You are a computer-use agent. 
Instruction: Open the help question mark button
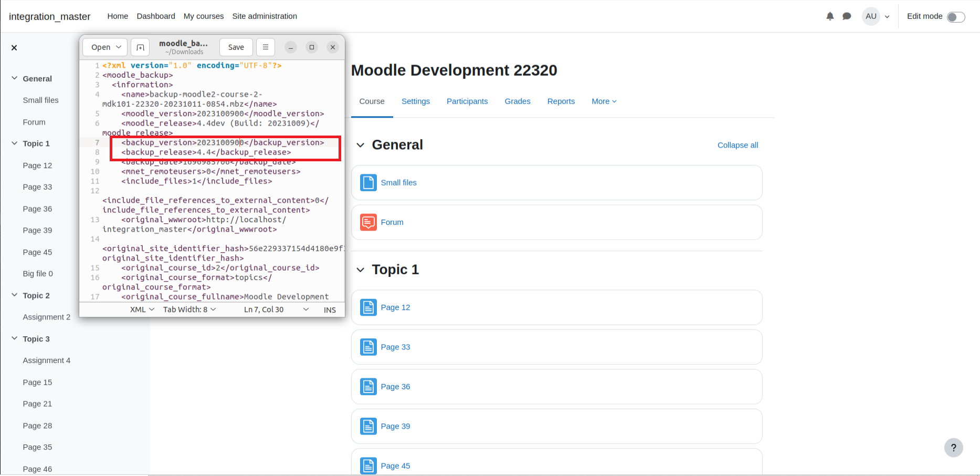[x=953, y=448]
